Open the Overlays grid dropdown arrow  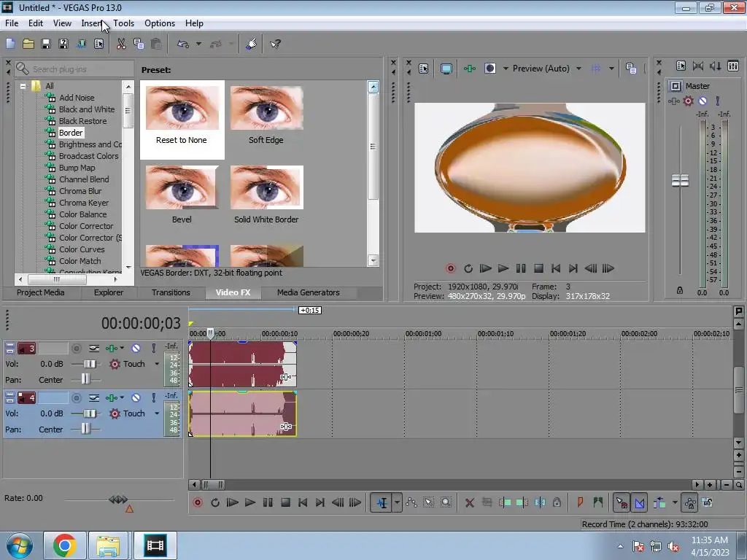coord(611,69)
